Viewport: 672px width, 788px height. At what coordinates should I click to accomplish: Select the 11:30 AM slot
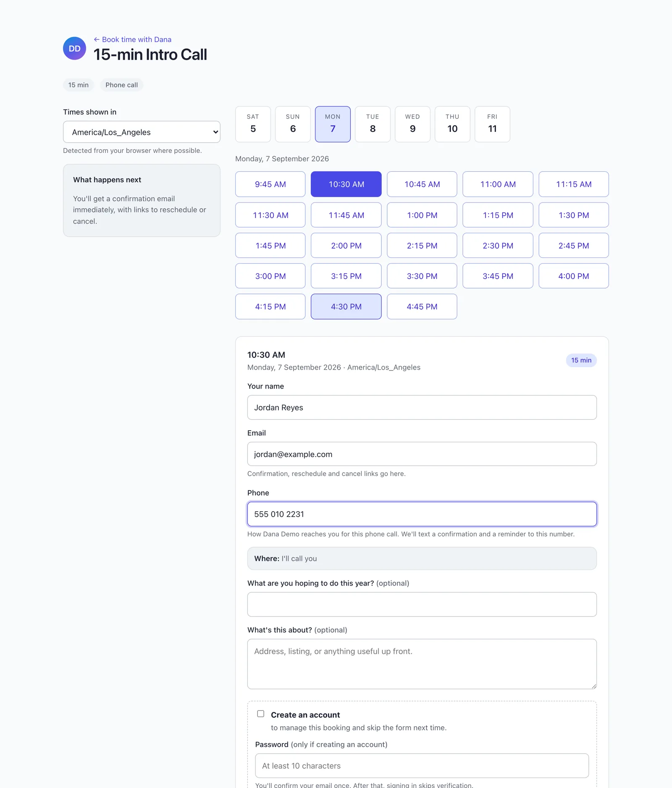click(270, 215)
